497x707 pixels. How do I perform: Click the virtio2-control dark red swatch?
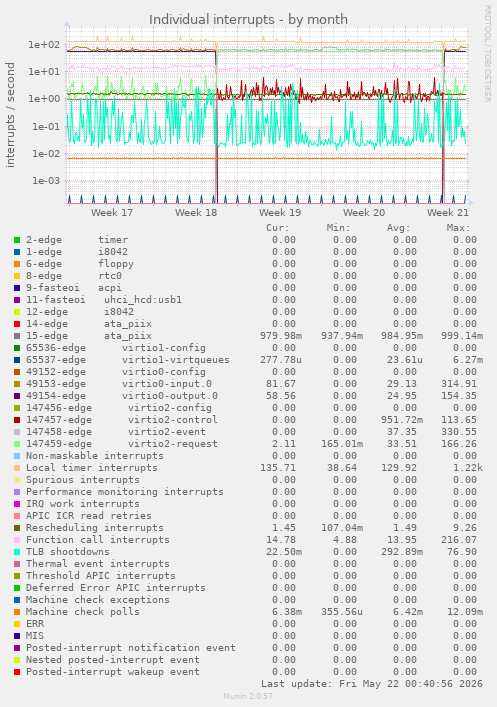click(17, 420)
